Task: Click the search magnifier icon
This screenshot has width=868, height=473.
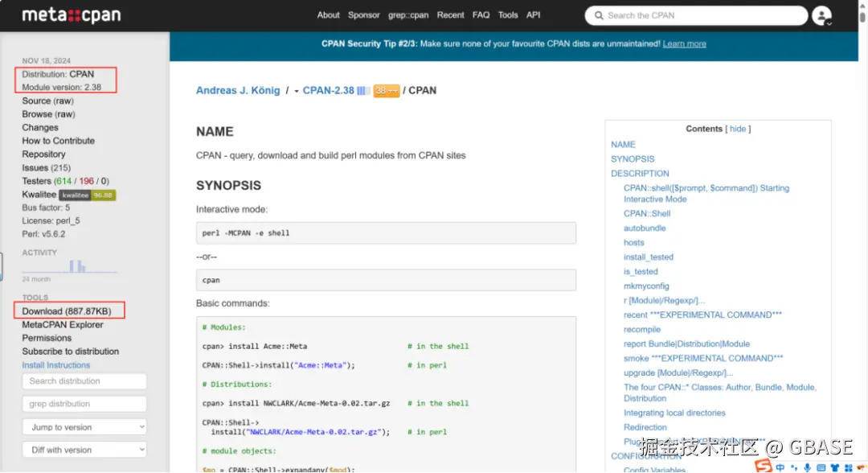Action: pyautogui.click(x=599, y=15)
